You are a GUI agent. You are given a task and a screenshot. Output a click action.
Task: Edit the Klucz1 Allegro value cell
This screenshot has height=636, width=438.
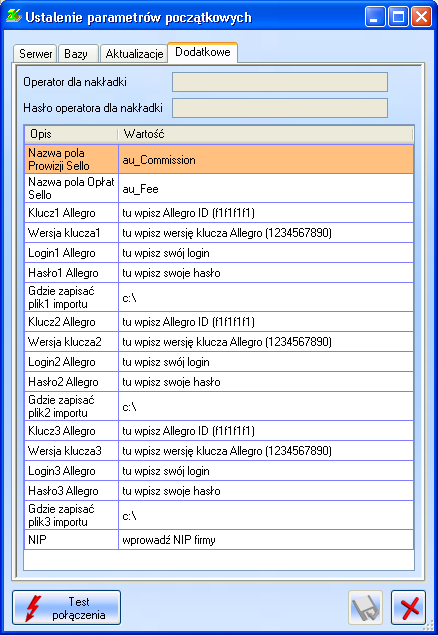coord(266,213)
